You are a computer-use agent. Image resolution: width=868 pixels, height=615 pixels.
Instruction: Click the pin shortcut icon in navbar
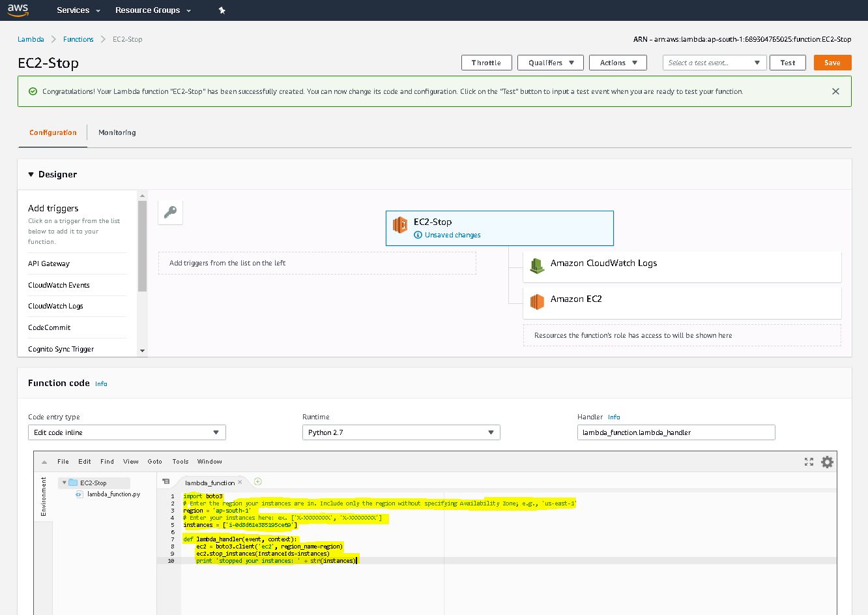(x=222, y=10)
